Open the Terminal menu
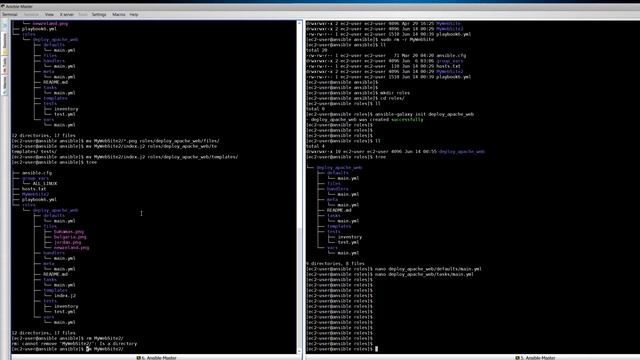Viewport: 640px width, 360px height. (10, 14)
